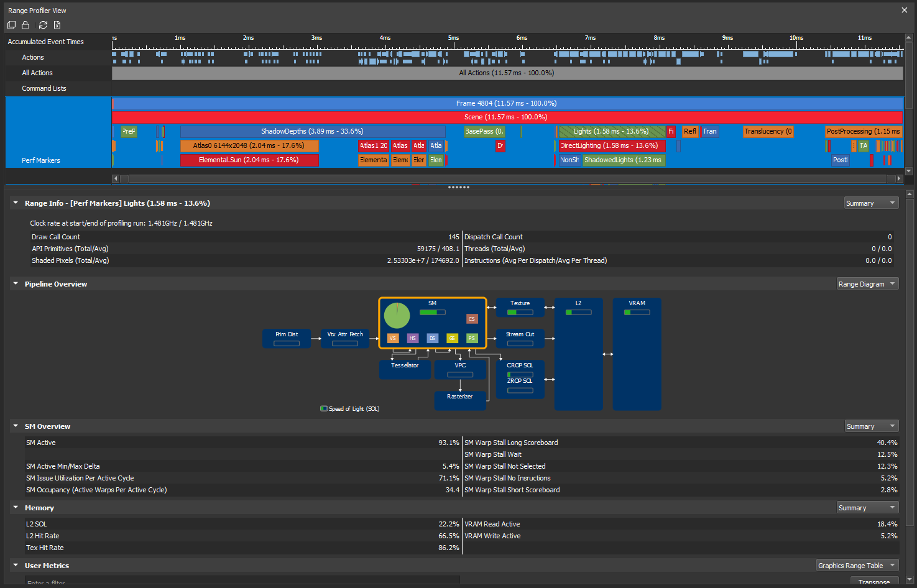The width and height of the screenshot is (917, 588).
Task: Click the Vtx Attr Fetch pipeline block
Action: coord(345,339)
